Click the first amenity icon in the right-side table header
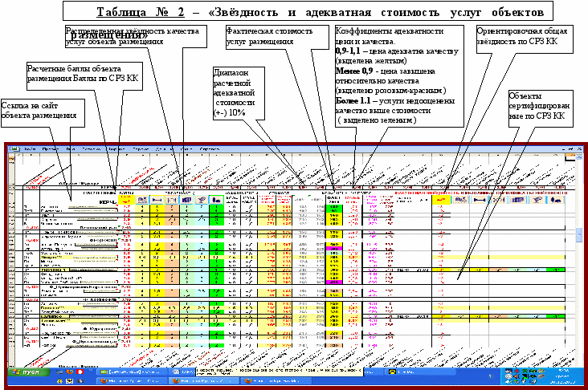The width and height of the screenshot is (588, 390). (459, 200)
